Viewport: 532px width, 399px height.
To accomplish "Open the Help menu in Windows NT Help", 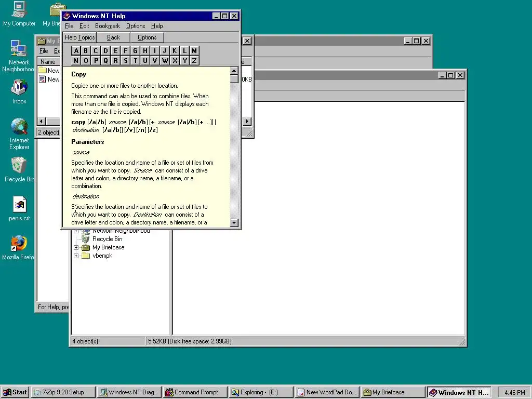I will (157, 26).
